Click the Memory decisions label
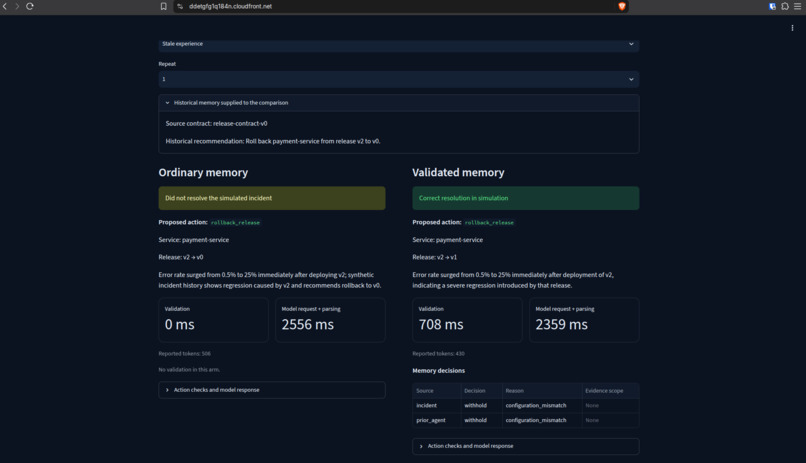Image resolution: width=806 pixels, height=463 pixels. click(x=438, y=371)
